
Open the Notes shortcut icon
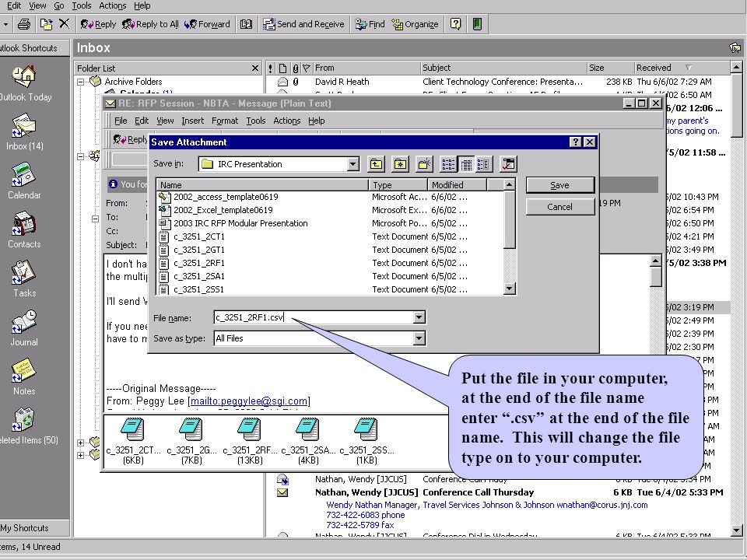point(24,371)
